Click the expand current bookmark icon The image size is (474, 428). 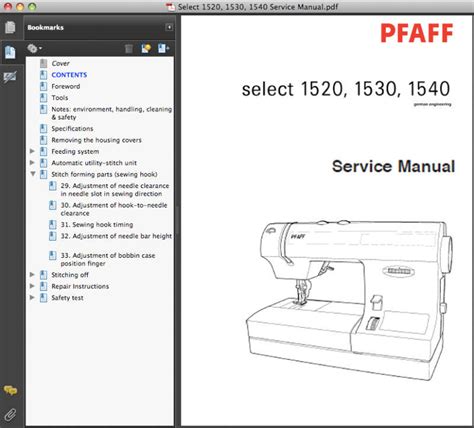163,49
